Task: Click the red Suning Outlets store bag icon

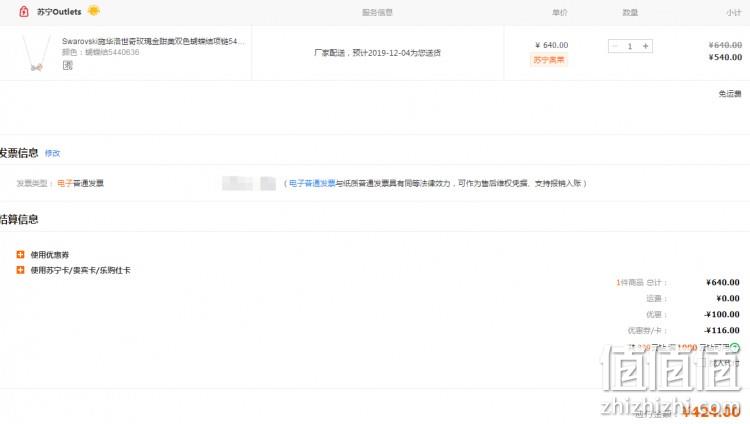Action: coord(23,11)
